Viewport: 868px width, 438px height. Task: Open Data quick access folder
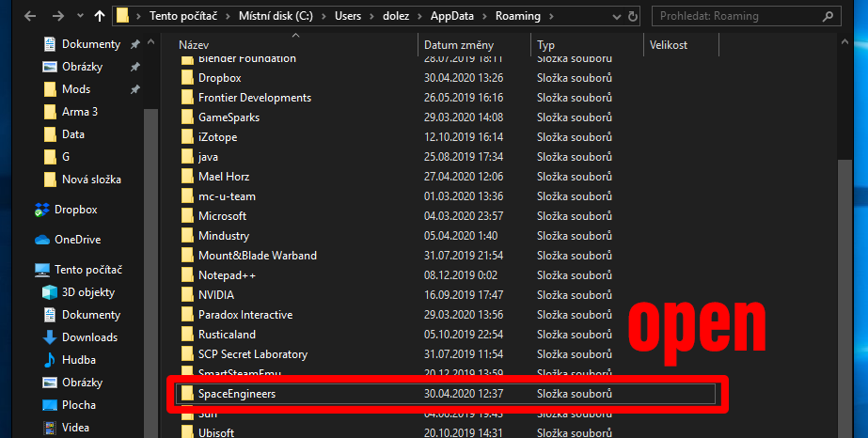tap(73, 134)
